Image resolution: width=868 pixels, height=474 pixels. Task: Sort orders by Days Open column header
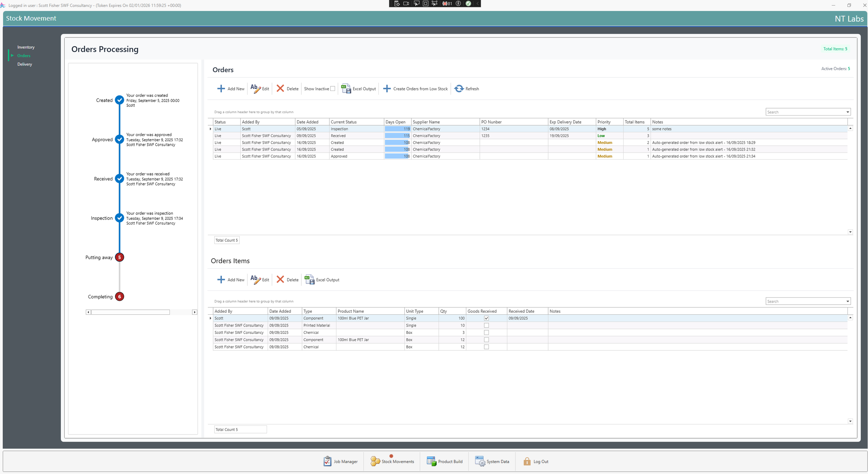395,122
